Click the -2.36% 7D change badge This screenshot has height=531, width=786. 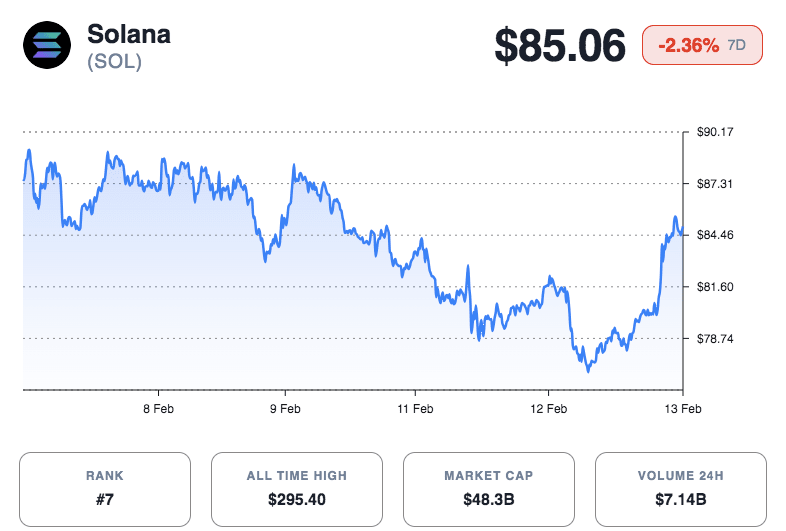(x=702, y=45)
